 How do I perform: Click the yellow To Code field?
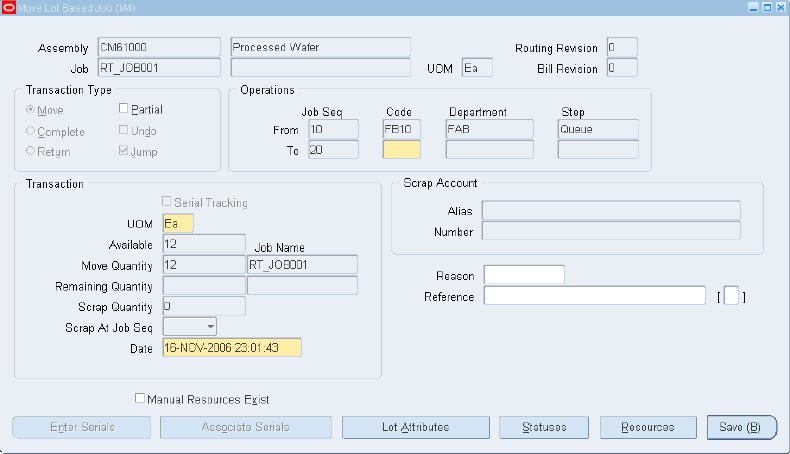coord(402,150)
